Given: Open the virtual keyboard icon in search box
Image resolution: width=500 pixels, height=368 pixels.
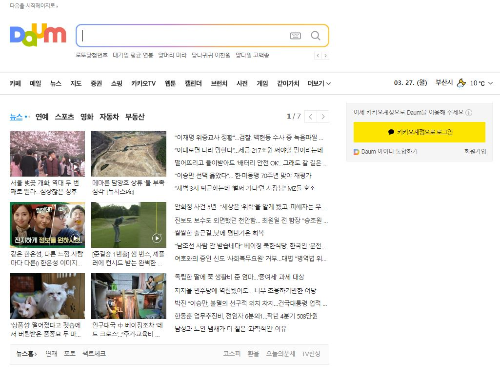Looking at the screenshot, I should [x=295, y=35].
